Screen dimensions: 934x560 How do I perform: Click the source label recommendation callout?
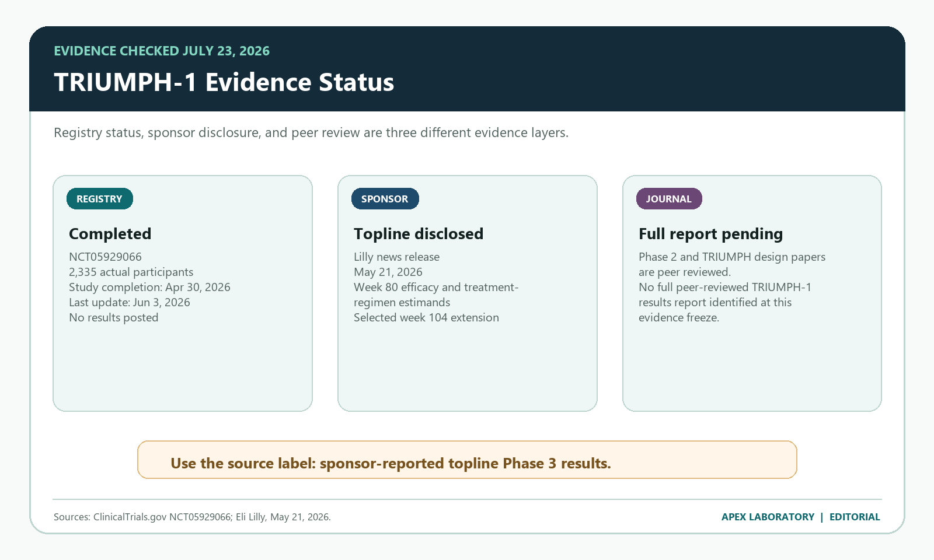tap(467, 460)
